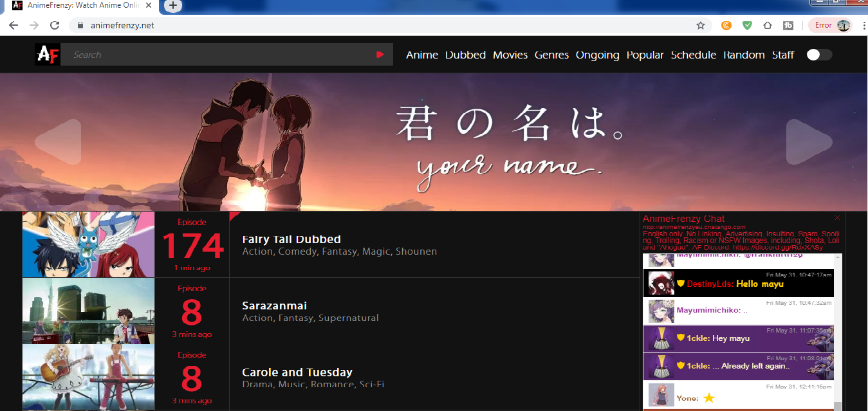Image resolution: width=868 pixels, height=411 pixels.
Task: Show next banner slide
Action: click(809, 142)
